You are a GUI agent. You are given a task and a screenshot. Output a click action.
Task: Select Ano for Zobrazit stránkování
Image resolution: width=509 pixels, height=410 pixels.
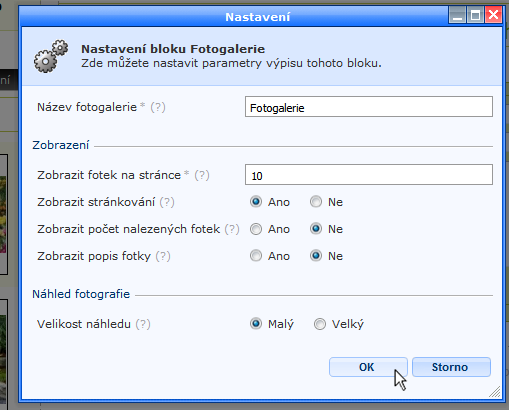tap(256, 202)
